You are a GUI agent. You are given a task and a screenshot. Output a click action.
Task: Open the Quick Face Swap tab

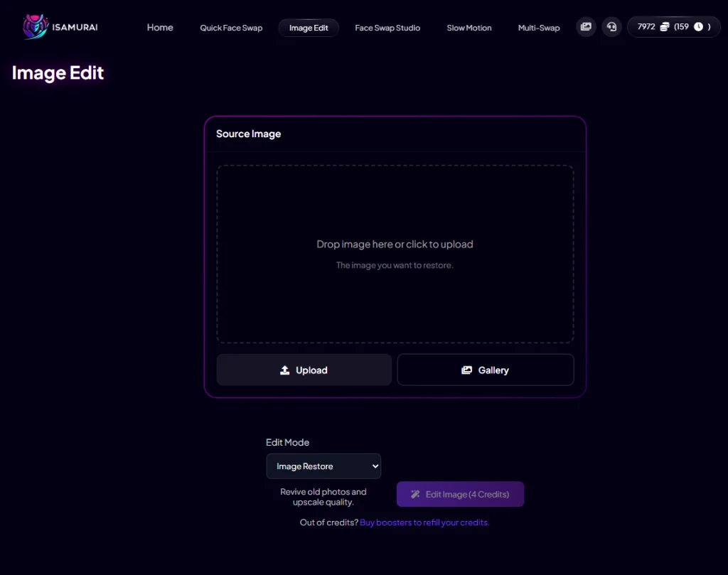click(231, 28)
